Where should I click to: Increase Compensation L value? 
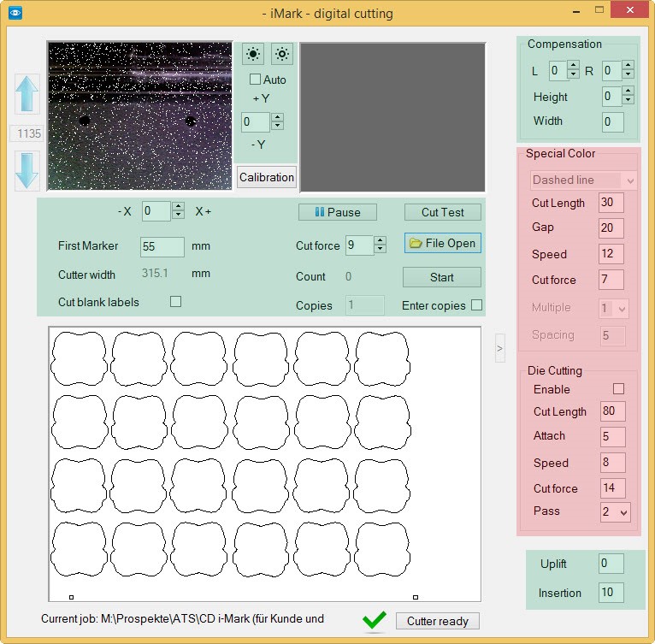574,66
